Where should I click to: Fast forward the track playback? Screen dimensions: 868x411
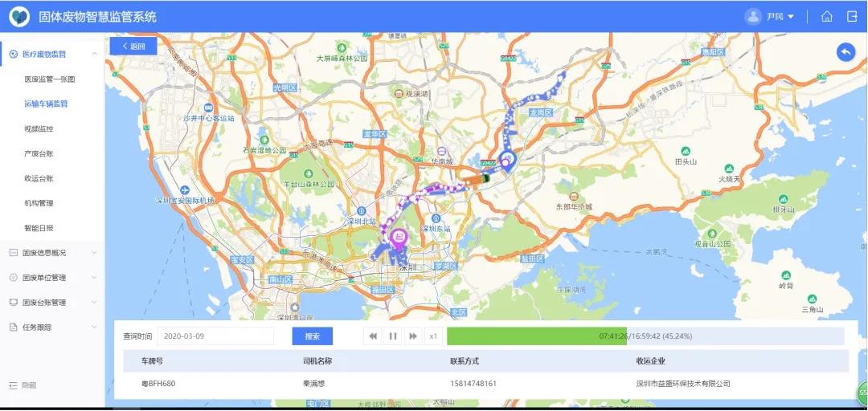click(x=413, y=336)
